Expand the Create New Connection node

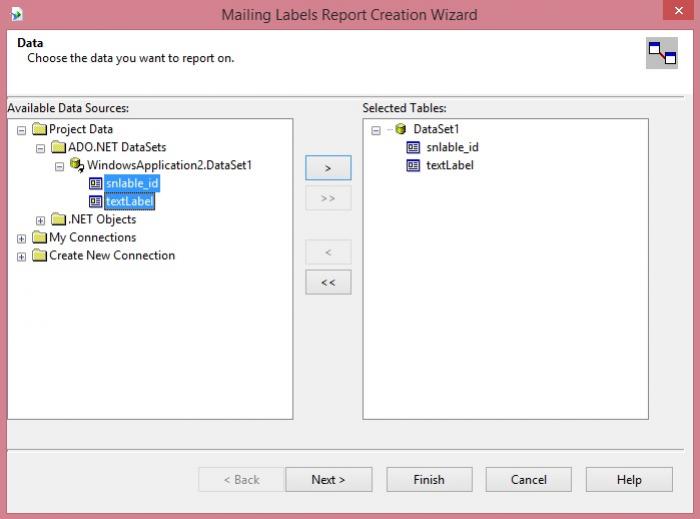[x=21, y=257]
